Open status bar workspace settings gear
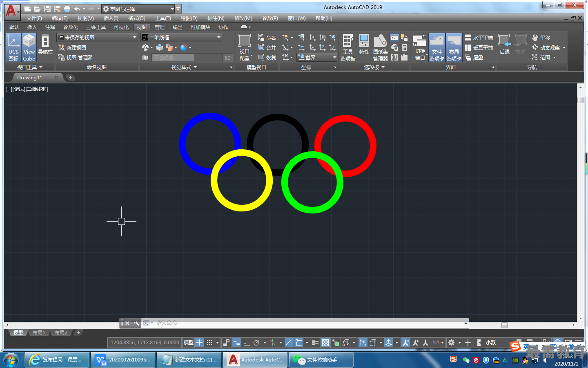 pos(452,343)
